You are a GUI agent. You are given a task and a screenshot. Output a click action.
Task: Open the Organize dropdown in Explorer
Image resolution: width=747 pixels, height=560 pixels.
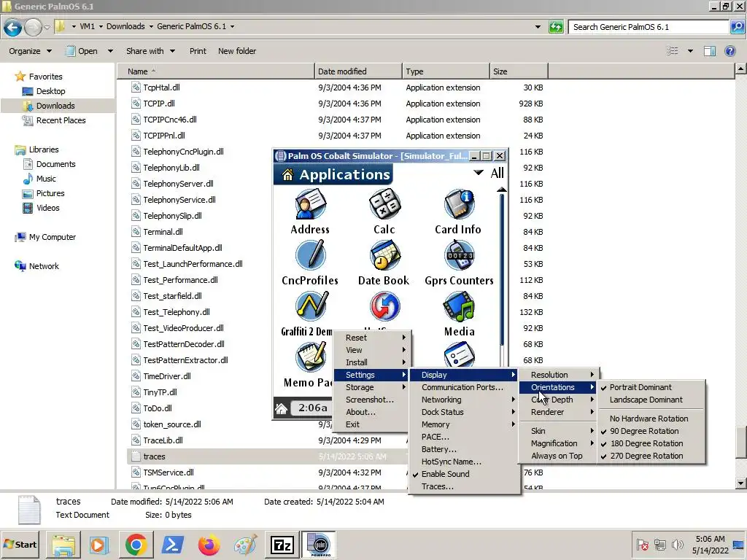click(30, 51)
